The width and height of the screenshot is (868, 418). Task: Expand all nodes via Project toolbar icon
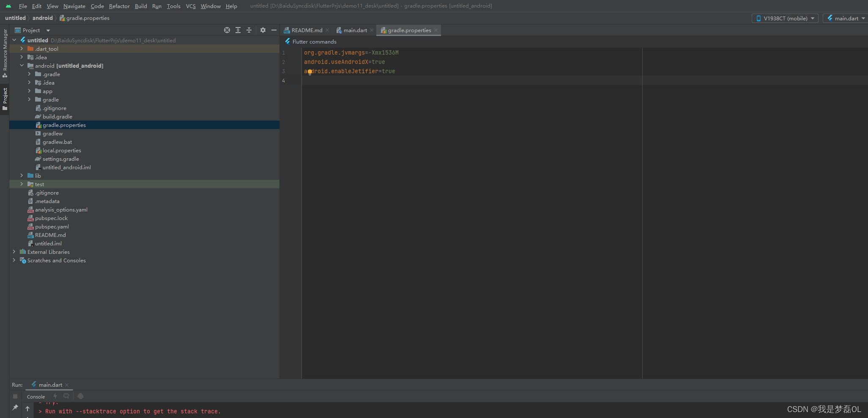coord(238,30)
